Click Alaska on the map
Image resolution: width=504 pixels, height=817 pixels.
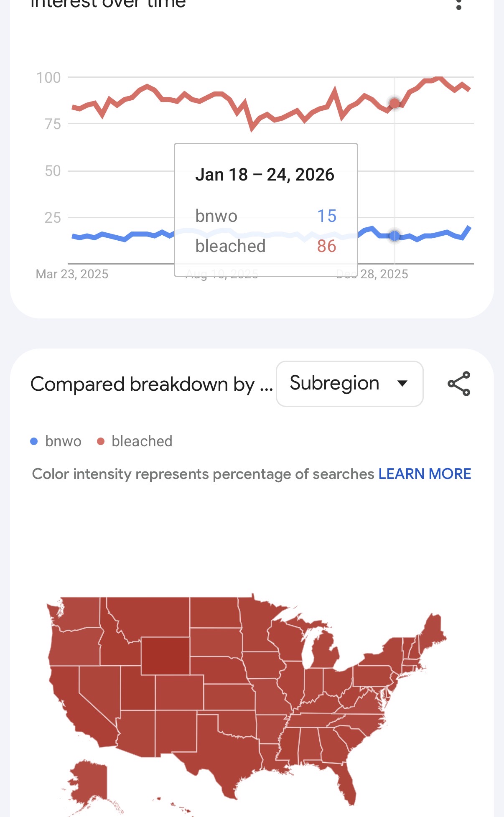[x=90, y=781]
